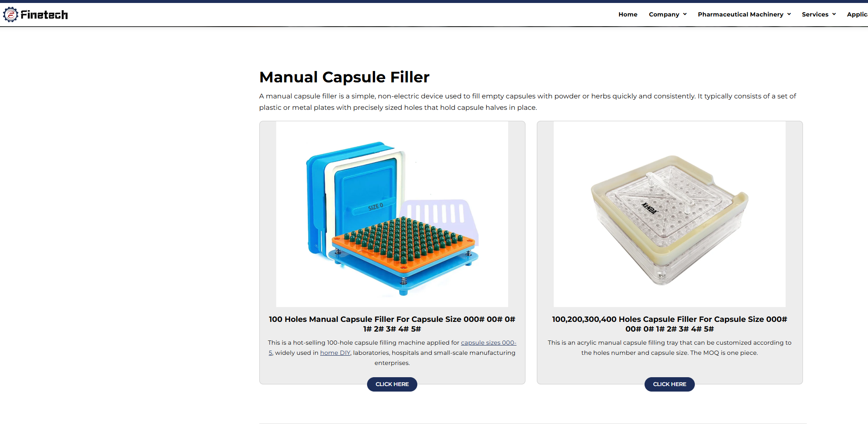This screenshot has height=430, width=868.
Task: Click the 100,200,300,400 Holes Capsule Filler title
Action: pos(669,324)
